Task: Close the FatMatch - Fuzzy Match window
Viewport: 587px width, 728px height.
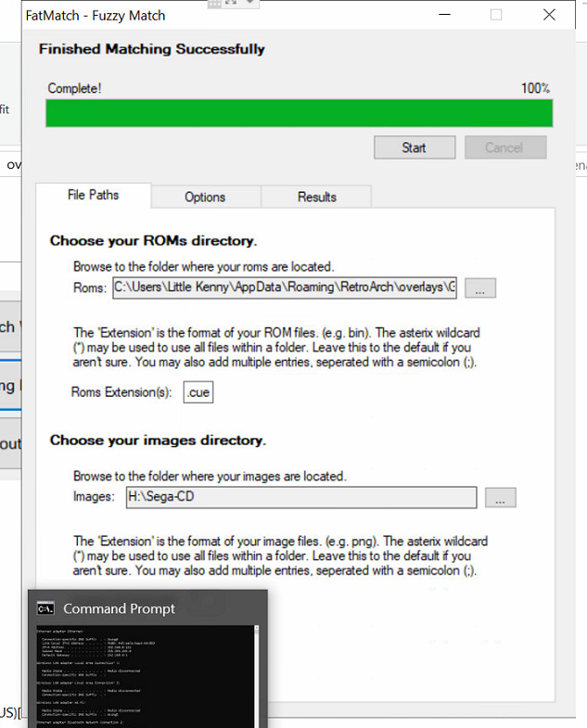Action: pyautogui.click(x=550, y=15)
